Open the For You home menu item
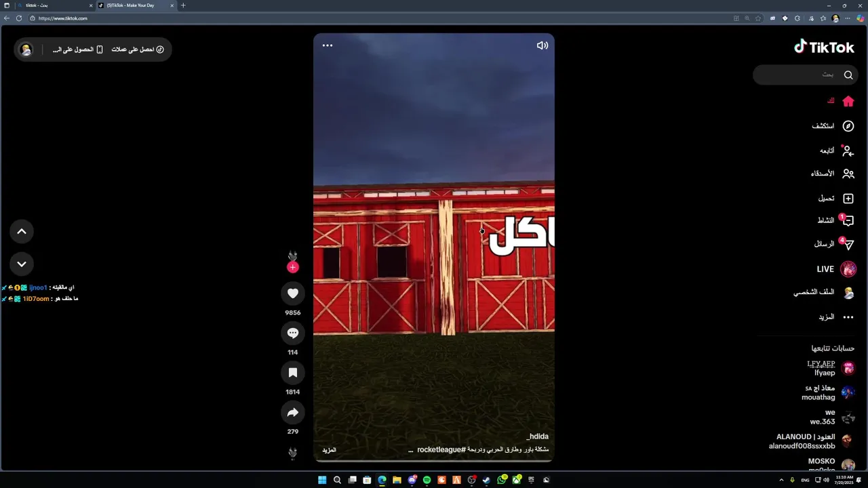Screen dimensions: 868x488 (840, 101)
